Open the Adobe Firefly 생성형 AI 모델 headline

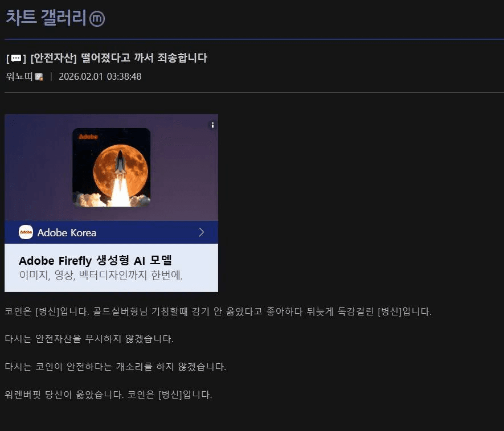[95, 260]
